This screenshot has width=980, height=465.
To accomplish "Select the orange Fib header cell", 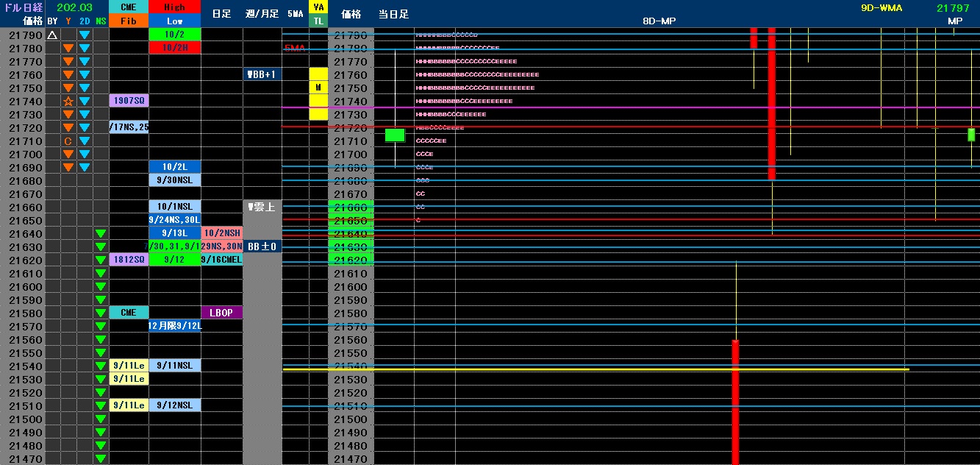I will (x=129, y=21).
